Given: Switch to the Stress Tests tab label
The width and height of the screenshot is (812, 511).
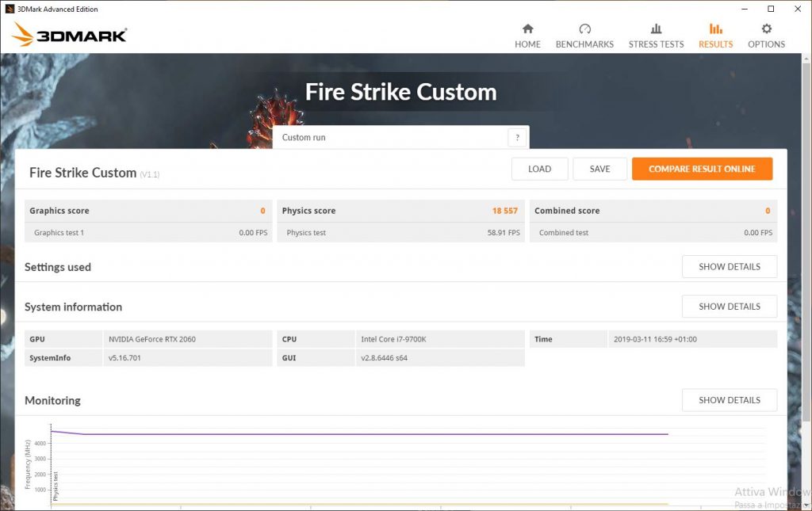Looking at the screenshot, I should 656,44.
